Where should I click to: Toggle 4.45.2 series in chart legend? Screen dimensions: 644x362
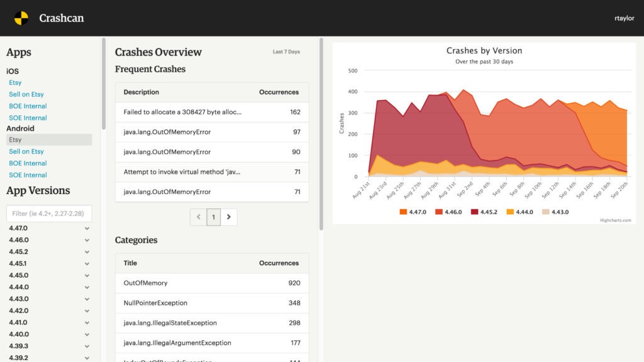pos(484,212)
